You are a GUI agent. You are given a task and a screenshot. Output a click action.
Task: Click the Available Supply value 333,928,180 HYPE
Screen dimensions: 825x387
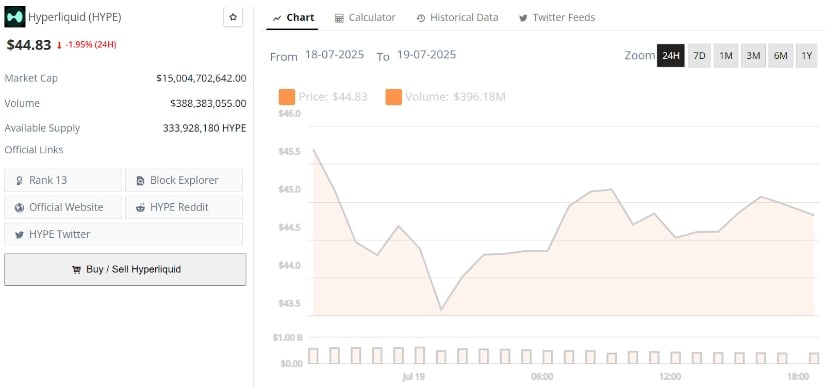click(205, 128)
